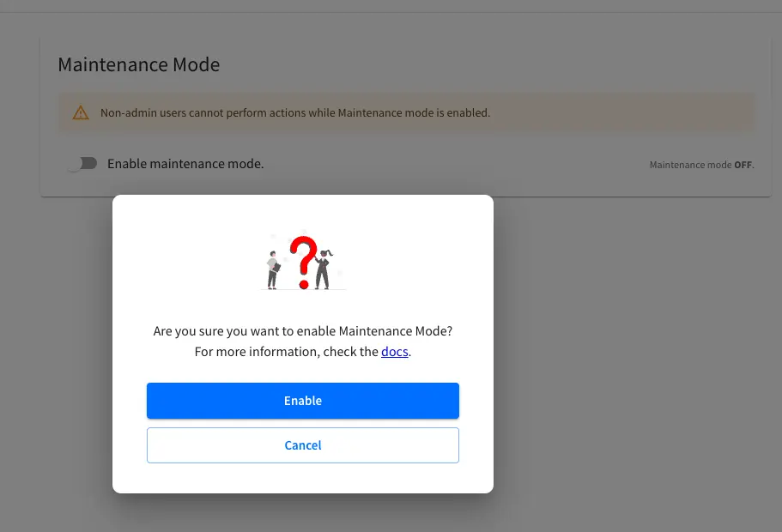
Task: Click the 'Maintenance mode OFF' status text
Action: tap(701, 164)
